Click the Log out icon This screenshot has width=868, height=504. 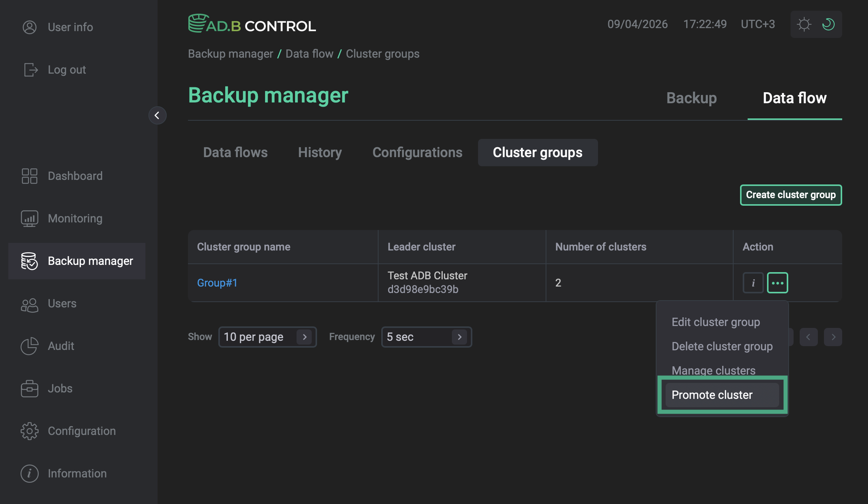click(30, 70)
